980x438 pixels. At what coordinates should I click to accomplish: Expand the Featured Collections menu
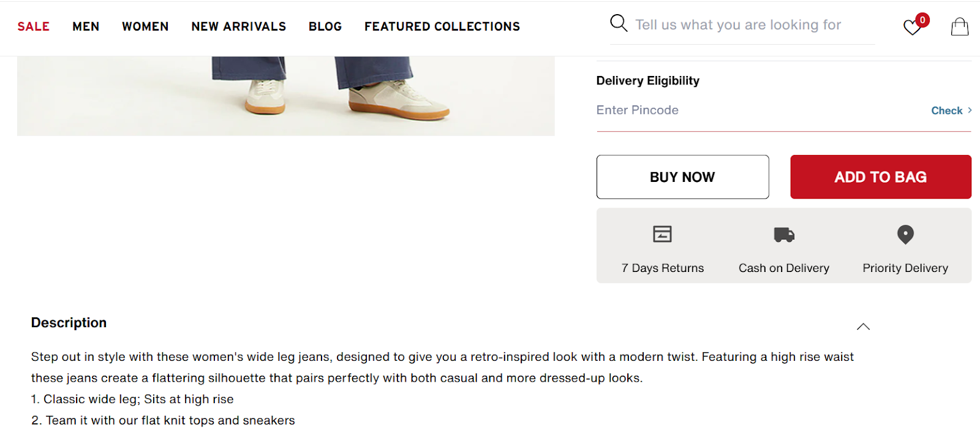442,26
